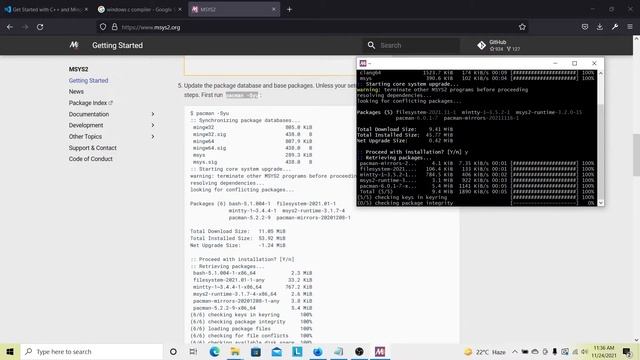Go back using browser back arrow
Image resolution: width=640 pixels, height=360 pixels.
(x=10, y=27)
